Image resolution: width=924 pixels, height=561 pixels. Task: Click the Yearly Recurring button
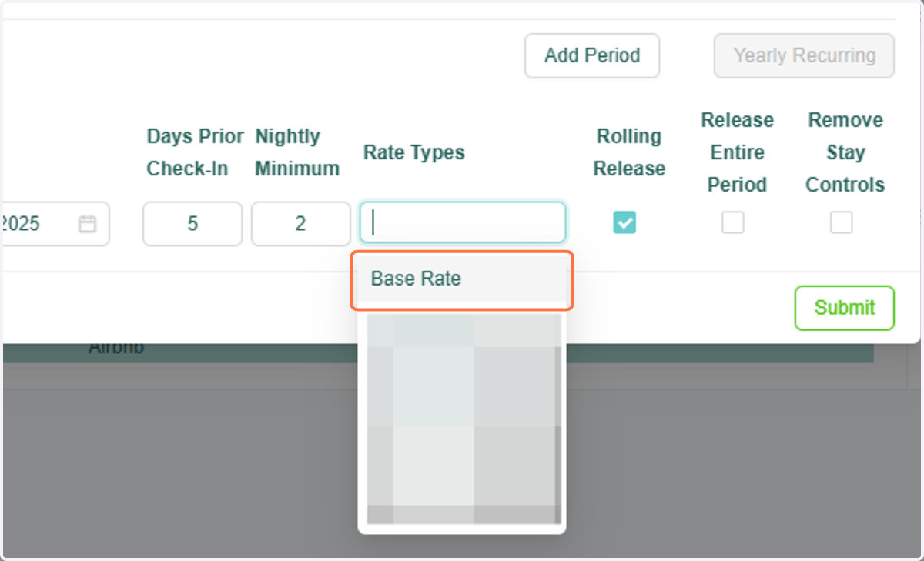[x=804, y=55]
